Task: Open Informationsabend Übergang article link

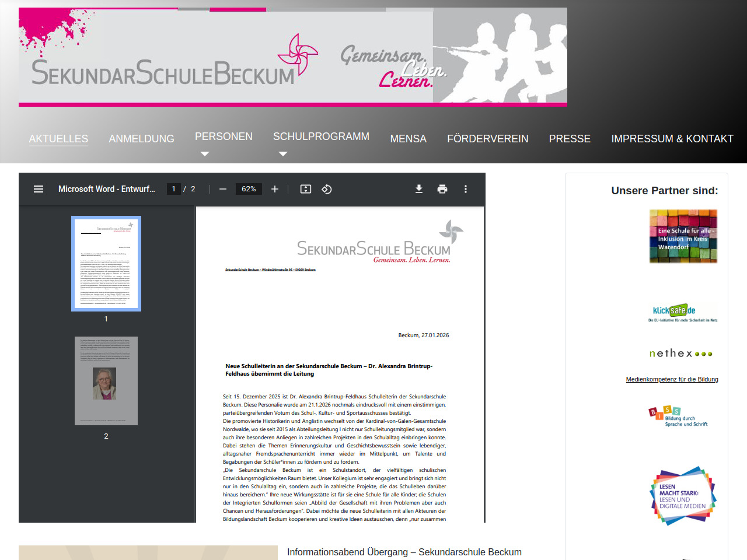Action: 404,552
